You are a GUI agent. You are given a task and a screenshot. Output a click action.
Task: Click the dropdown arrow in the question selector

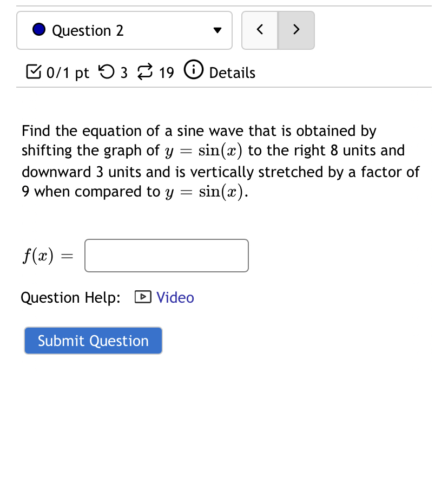(x=216, y=31)
